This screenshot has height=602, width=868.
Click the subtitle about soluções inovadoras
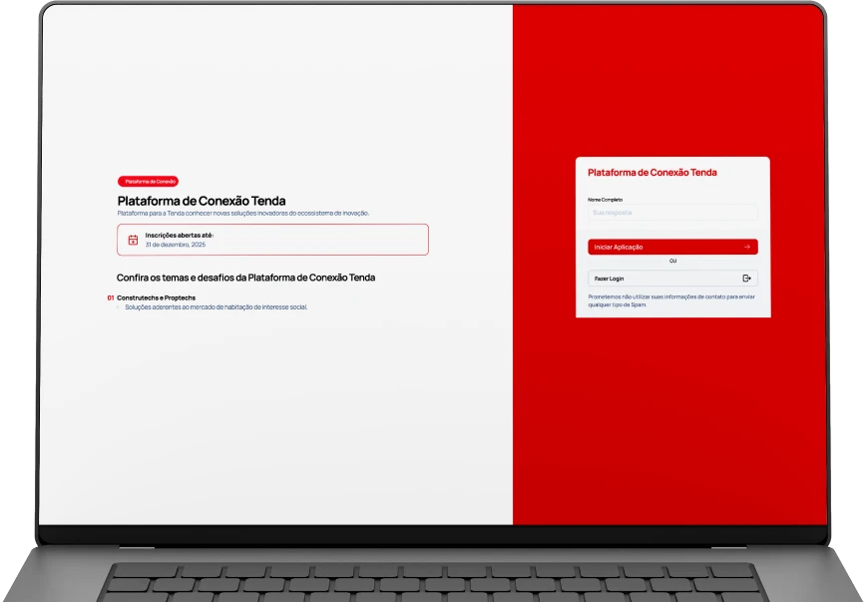pyautogui.click(x=243, y=213)
